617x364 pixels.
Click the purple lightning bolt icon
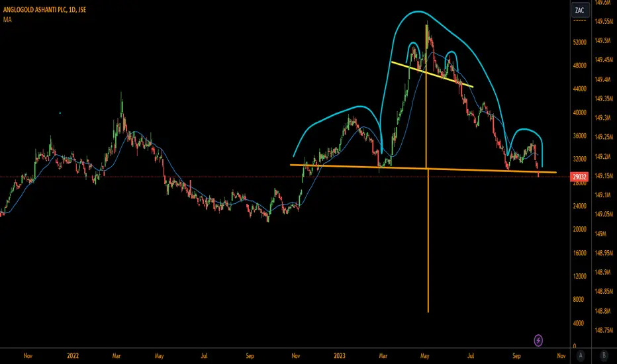pos(538,340)
